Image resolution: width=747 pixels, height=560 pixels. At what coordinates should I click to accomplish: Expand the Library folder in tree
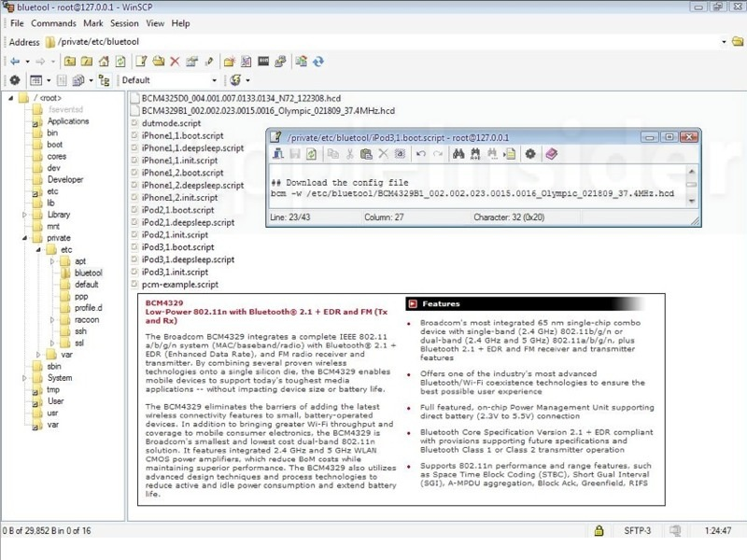click(x=25, y=215)
